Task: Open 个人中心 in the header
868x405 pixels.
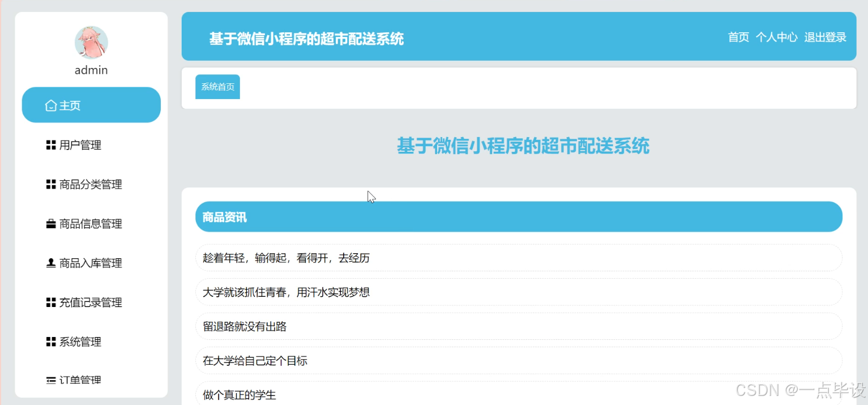Action: pyautogui.click(x=776, y=37)
